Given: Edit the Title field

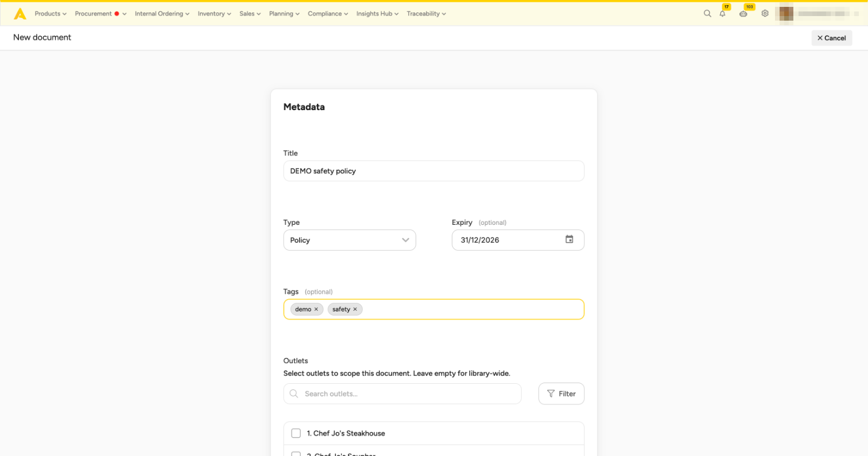Looking at the screenshot, I should (434, 171).
